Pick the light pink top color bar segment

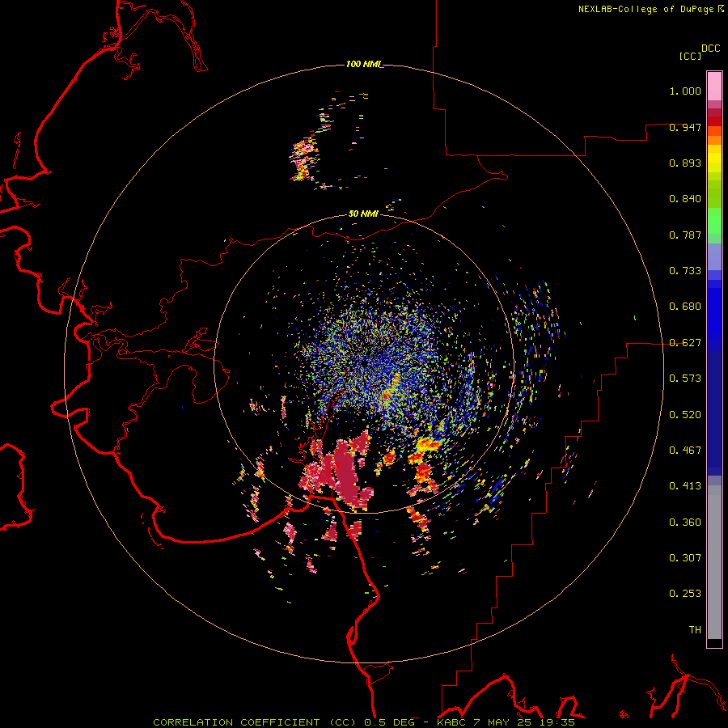pyautogui.click(x=714, y=87)
